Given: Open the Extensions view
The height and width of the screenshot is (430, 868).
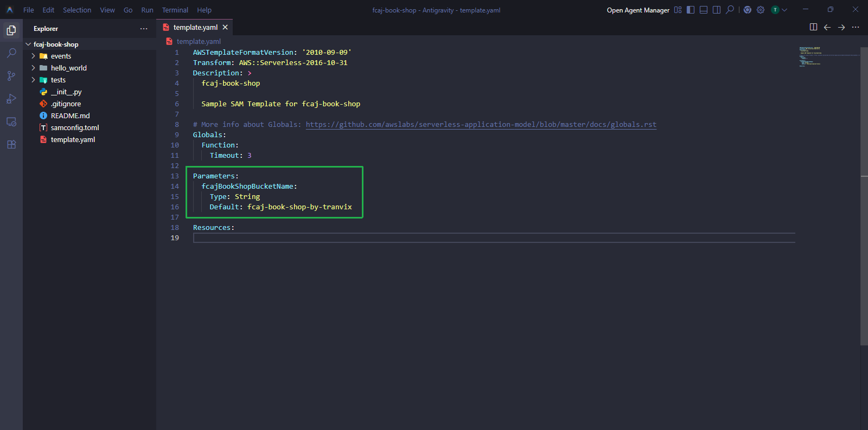Looking at the screenshot, I should pos(11,144).
